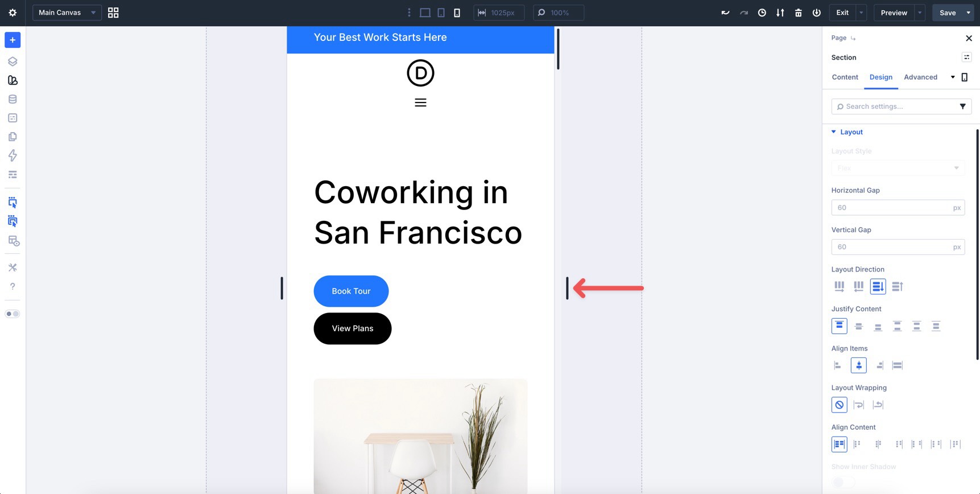Switch to phone view mode in top bar
Screen dimensions: 980x494
click(457, 13)
